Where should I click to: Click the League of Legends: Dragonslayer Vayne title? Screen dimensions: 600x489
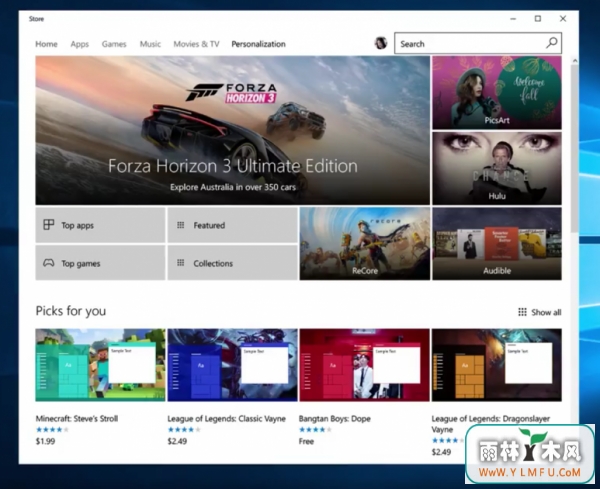click(491, 424)
